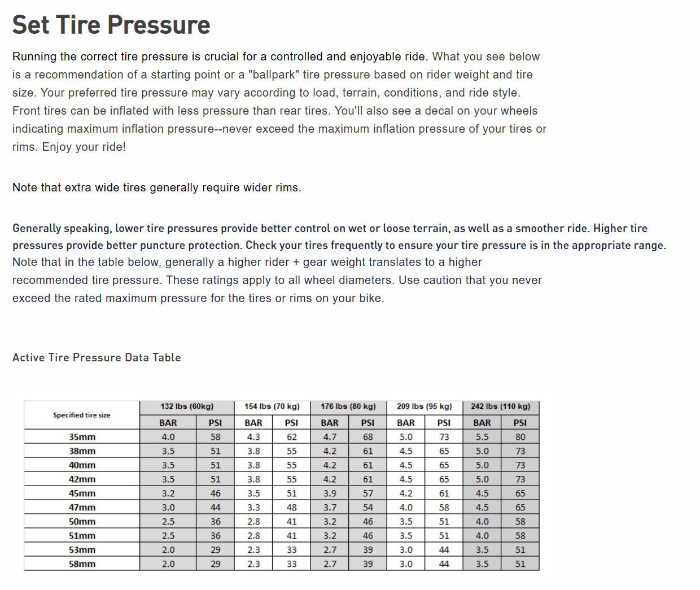
Task: Click the 209 lbs (95 kg) column header
Action: tap(425, 407)
